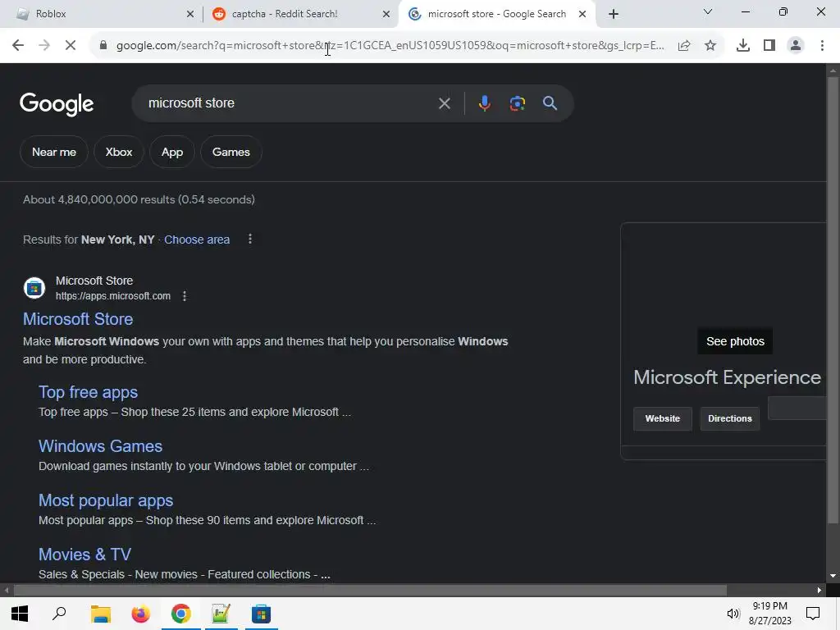Viewport: 840px width, 630px height.
Task: Open File Explorer from the taskbar
Action: (100, 614)
